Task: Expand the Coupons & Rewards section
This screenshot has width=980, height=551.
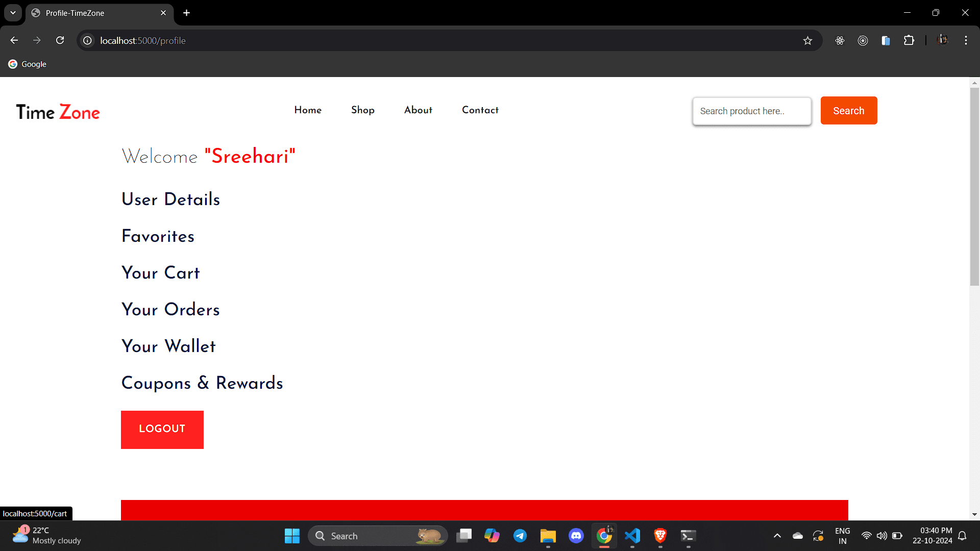Action: coord(202,383)
